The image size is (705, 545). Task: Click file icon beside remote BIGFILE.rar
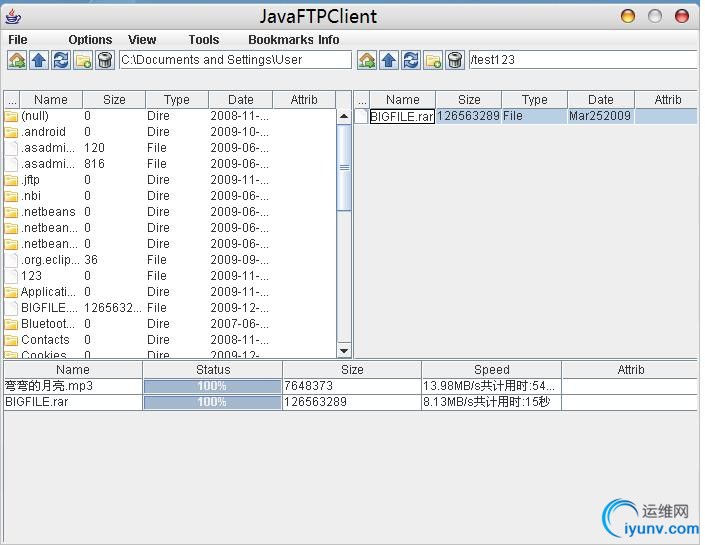[361, 116]
